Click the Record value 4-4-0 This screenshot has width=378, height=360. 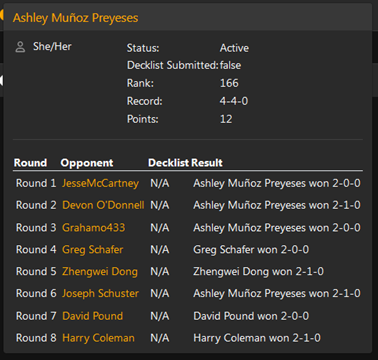tap(234, 101)
